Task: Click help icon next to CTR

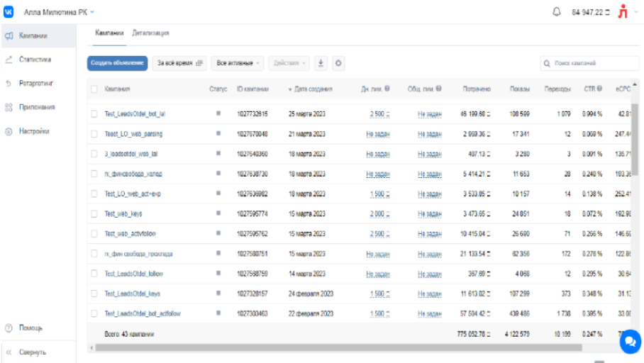Action: (x=599, y=89)
